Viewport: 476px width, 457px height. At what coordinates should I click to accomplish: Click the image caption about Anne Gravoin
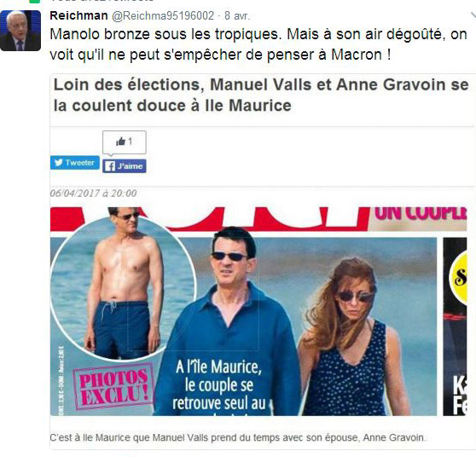pyautogui.click(x=238, y=437)
